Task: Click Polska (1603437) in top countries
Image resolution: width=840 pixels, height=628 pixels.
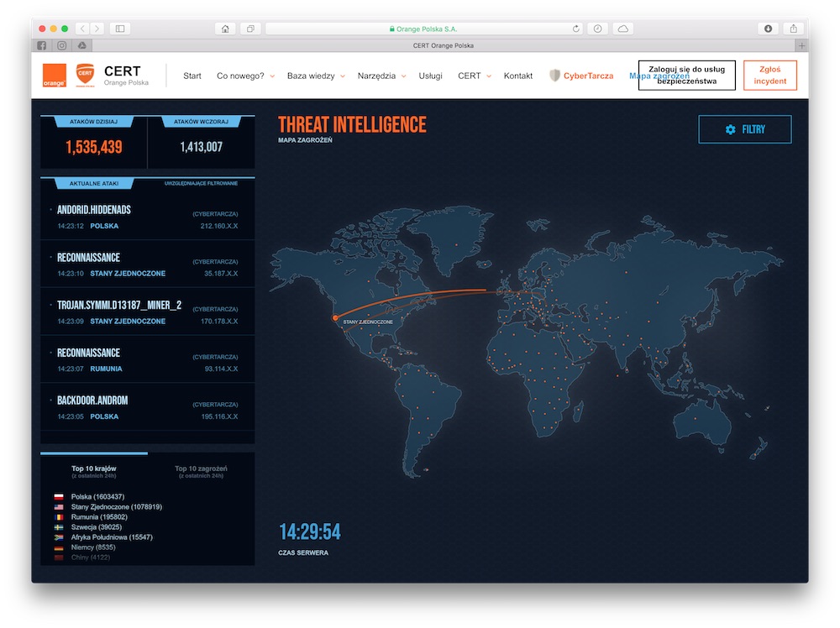Action: click(97, 497)
